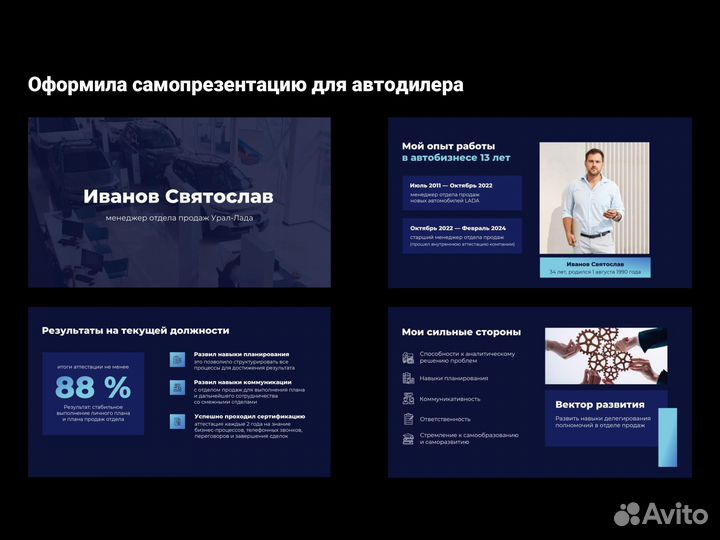
Task: Open the title slide 'Иванов Святослав'
Action: pos(180,202)
